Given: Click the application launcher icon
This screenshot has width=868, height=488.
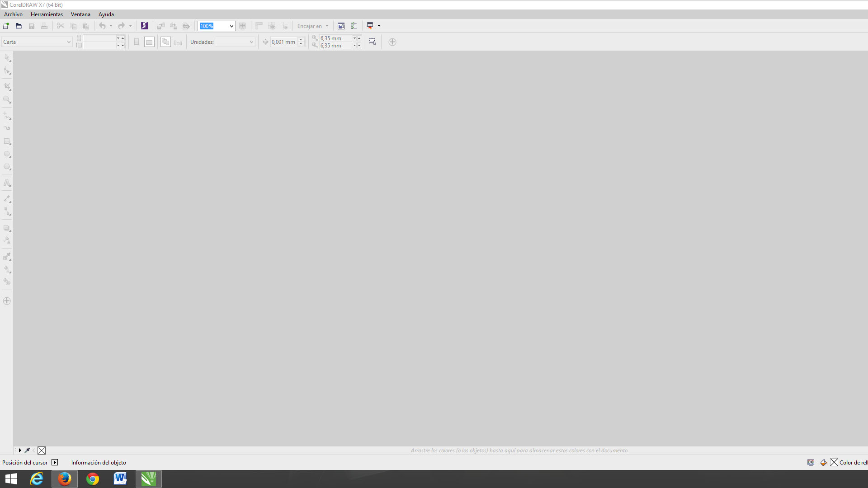Looking at the screenshot, I should (370, 26).
